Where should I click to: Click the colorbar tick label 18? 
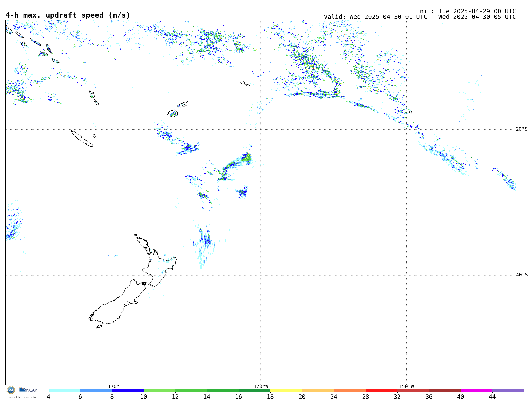pos(270,397)
